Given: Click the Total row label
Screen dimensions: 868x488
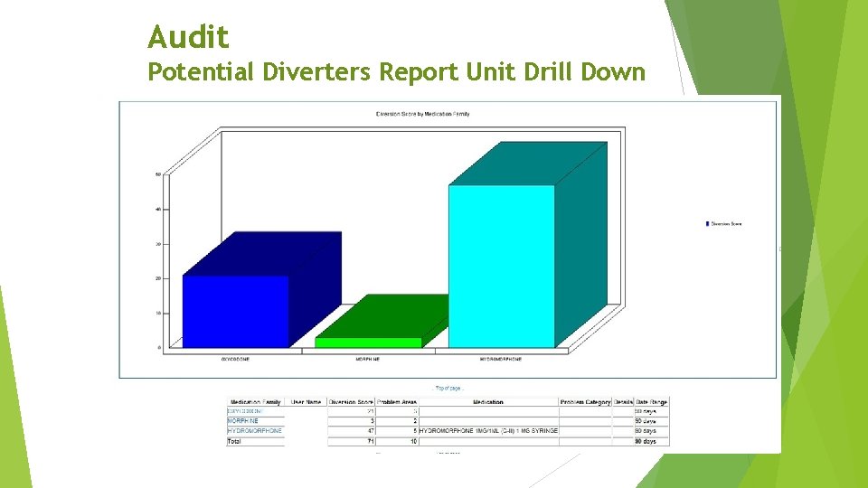Looking at the screenshot, I should [x=234, y=442].
